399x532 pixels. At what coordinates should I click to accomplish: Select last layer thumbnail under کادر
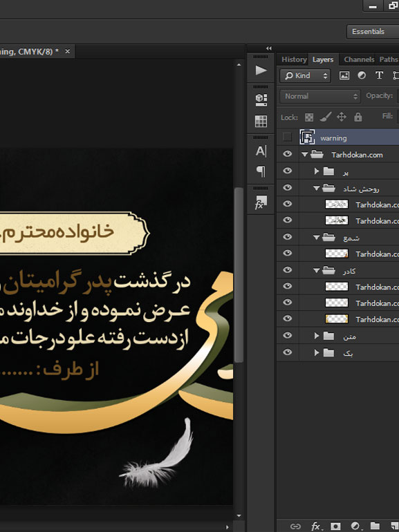pyautogui.click(x=337, y=319)
